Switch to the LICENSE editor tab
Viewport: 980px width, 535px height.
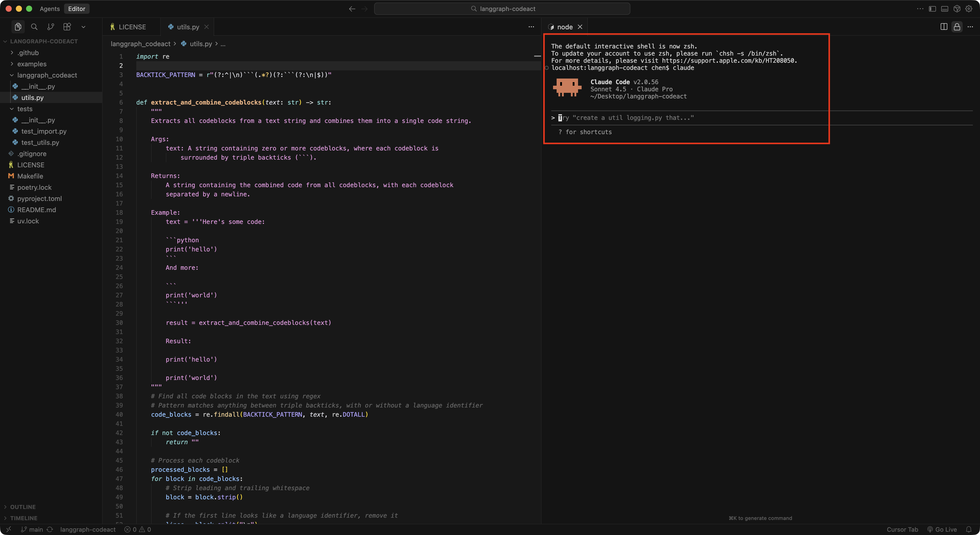point(132,27)
